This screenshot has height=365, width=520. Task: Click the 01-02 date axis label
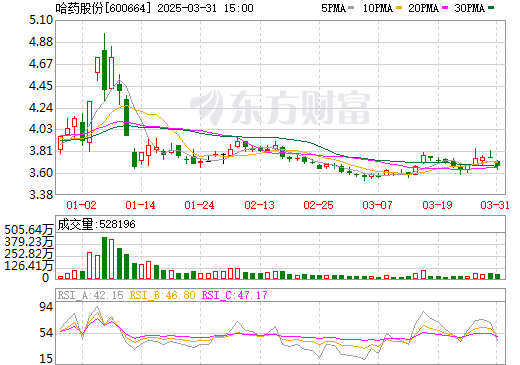coord(81,205)
